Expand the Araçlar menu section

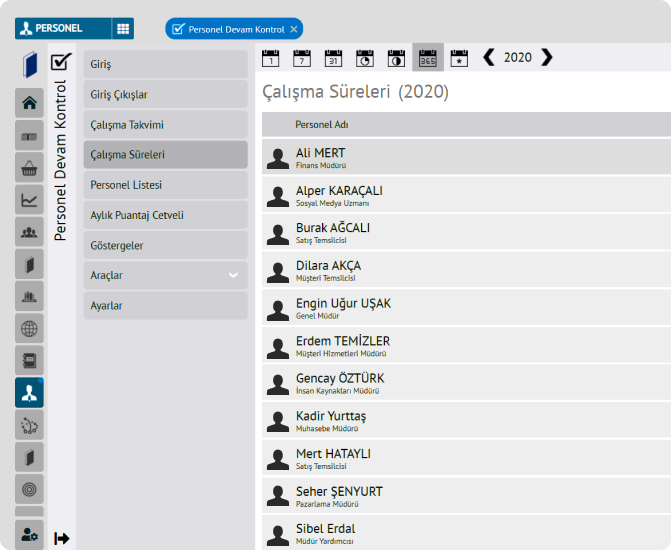[x=165, y=275]
